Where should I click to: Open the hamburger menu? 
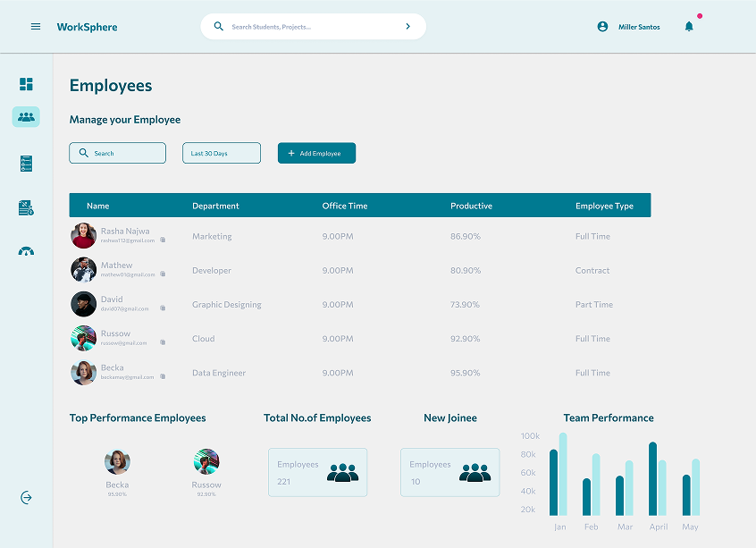(x=36, y=27)
